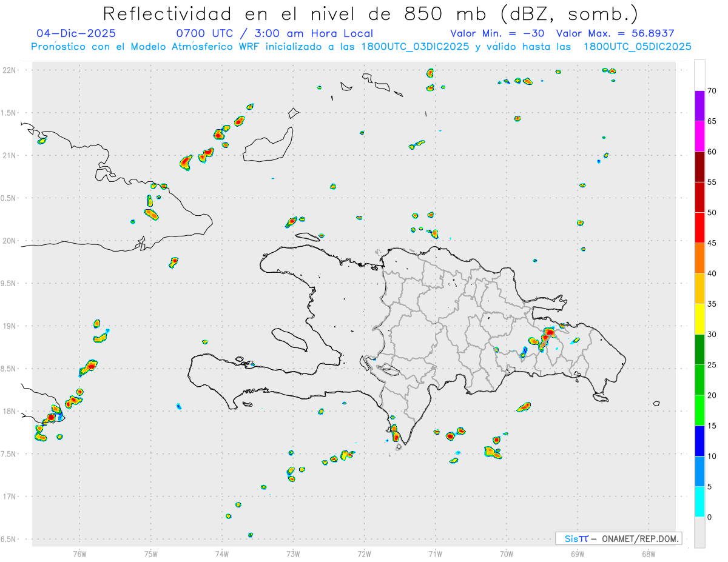Click the bright green 15–20 dBZ colorbar segment
Screen dimensions: 728x562
(699, 410)
